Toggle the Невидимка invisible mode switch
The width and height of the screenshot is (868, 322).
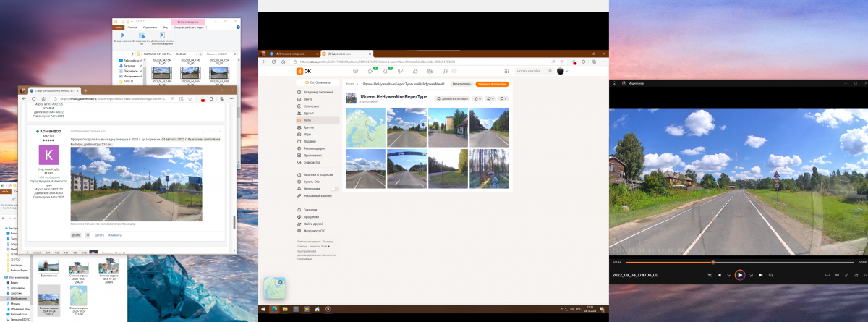point(334,188)
